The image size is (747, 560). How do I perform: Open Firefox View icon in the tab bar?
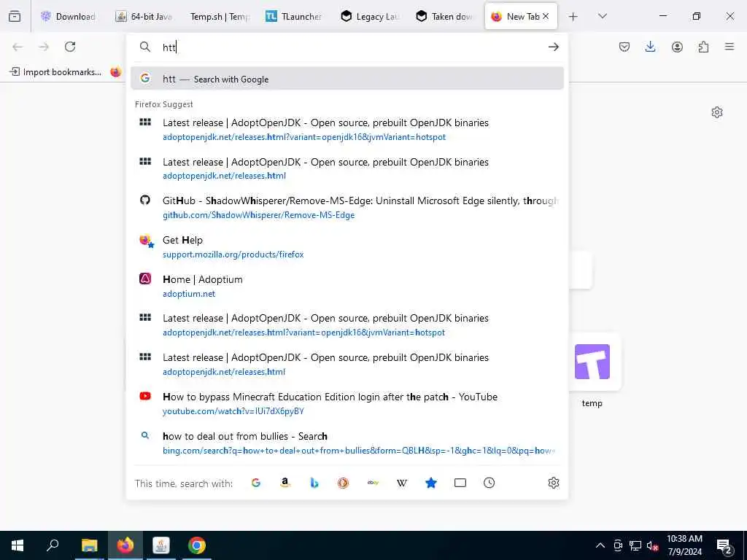[15, 16]
